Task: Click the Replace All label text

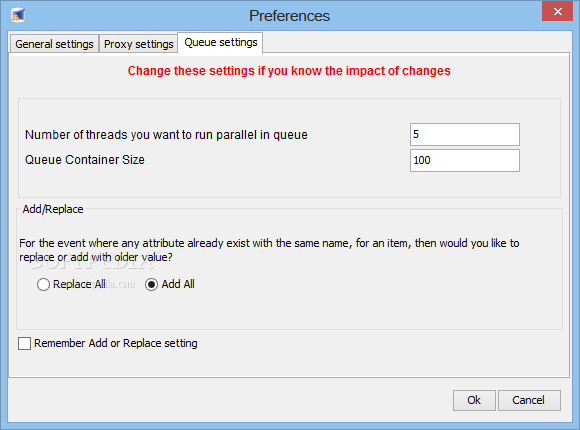Action: tap(79, 284)
